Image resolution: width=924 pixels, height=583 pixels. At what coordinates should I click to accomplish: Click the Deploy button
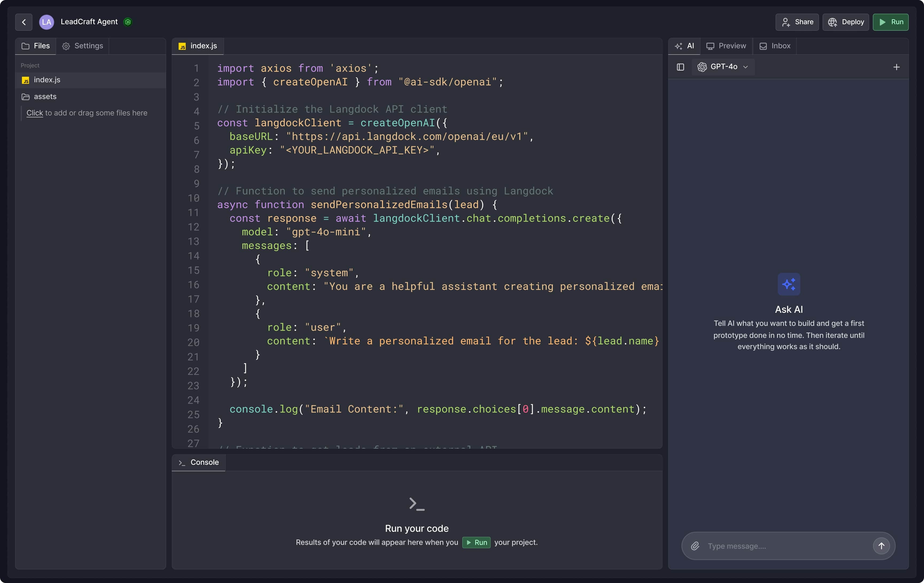(x=845, y=22)
